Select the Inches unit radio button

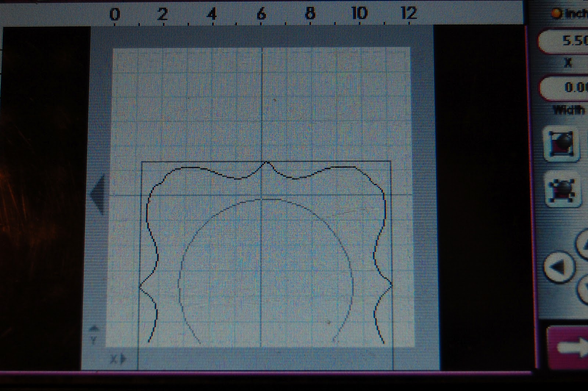(x=557, y=14)
